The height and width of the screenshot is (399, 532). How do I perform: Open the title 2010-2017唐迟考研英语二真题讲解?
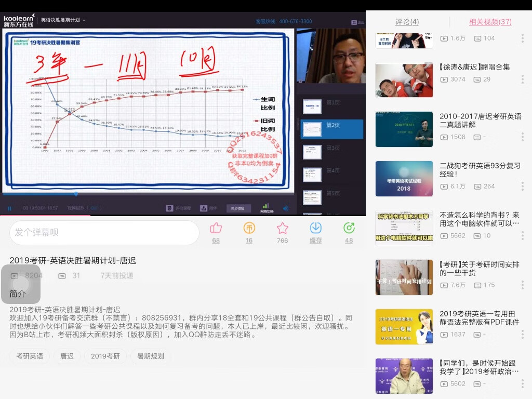click(x=481, y=121)
